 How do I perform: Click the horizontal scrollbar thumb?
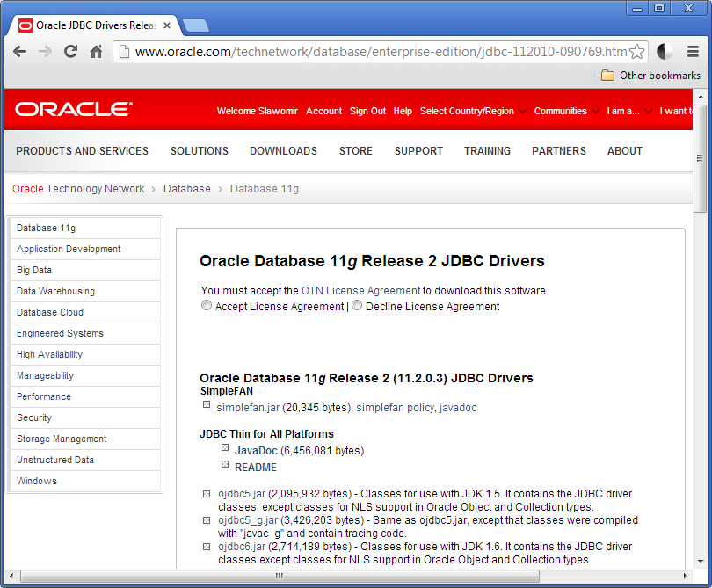[x=280, y=577]
